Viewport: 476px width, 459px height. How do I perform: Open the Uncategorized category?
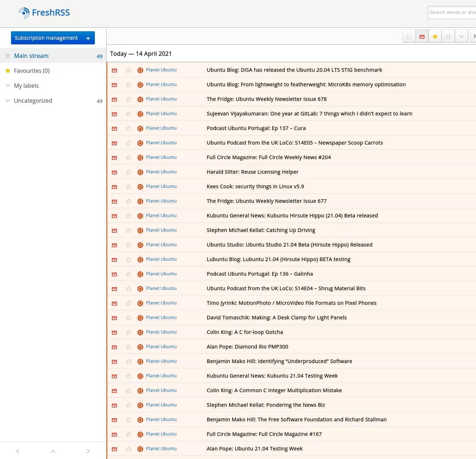(33, 101)
